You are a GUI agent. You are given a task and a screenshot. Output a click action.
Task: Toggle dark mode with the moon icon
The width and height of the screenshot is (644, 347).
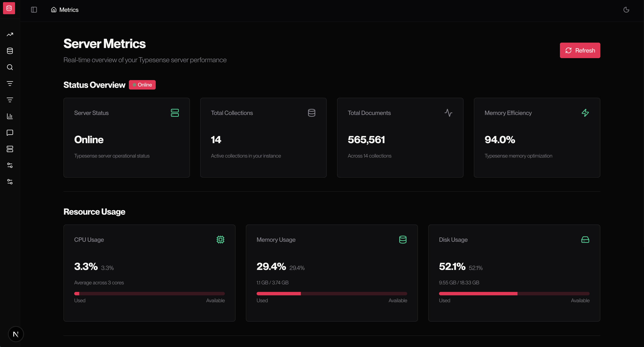(626, 9)
